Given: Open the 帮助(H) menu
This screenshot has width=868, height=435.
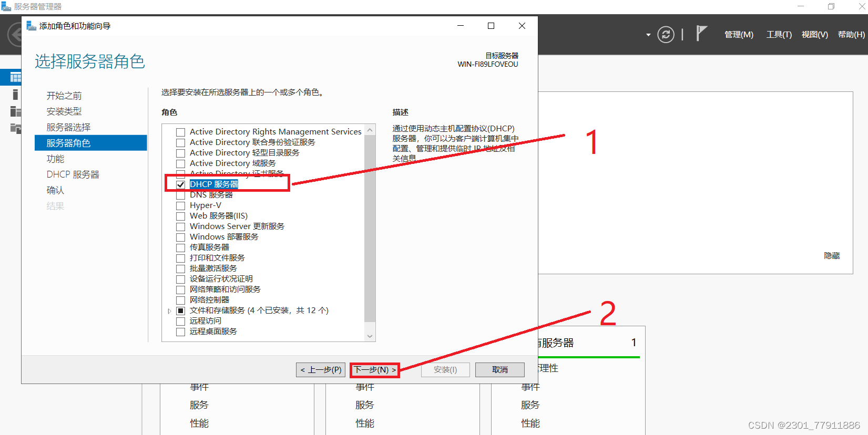Looking at the screenshot, I should 851,35.
